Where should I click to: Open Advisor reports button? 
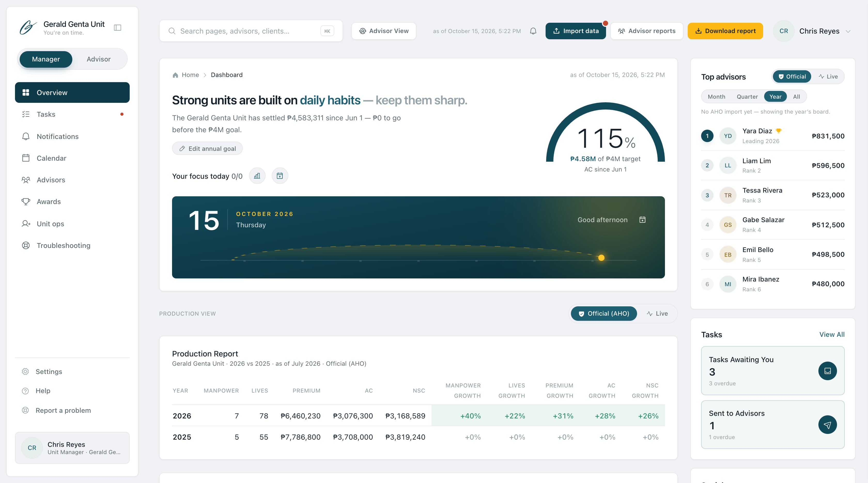coord(647,31)
